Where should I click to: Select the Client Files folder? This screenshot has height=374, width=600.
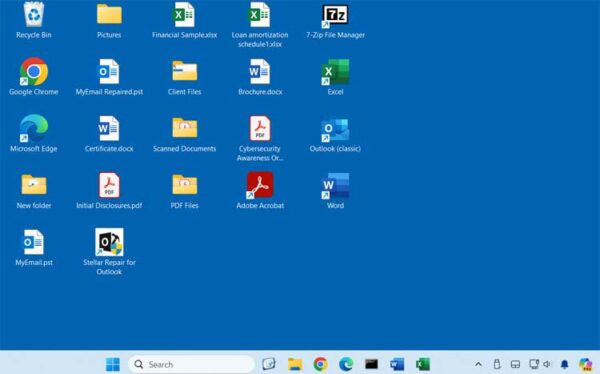point(184,71)
